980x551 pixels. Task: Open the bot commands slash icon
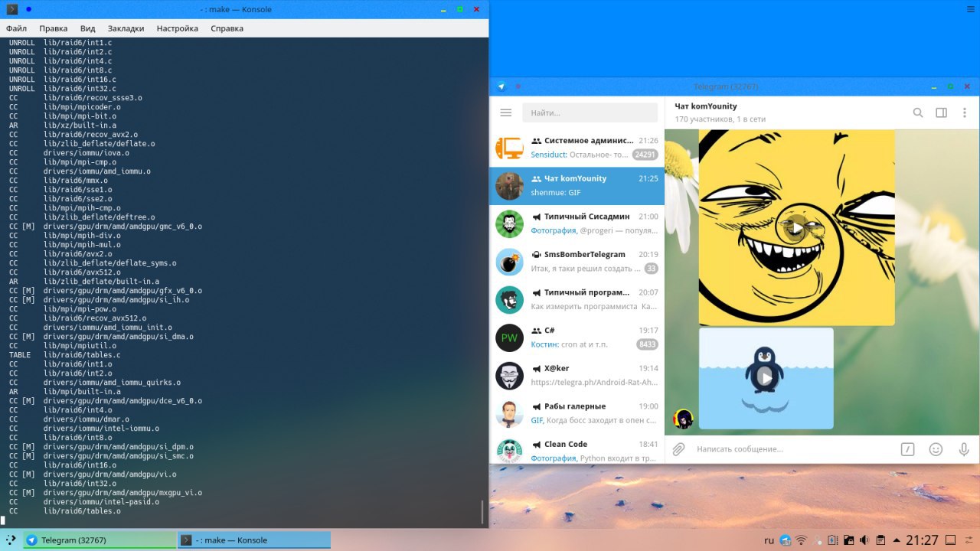[907, 449]
